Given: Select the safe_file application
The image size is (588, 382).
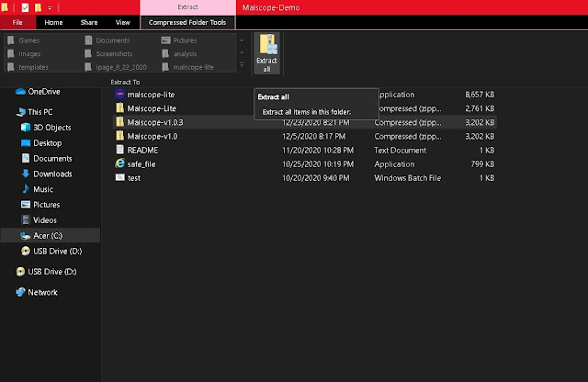Looking at the screenshot, I should tap(141, 163).
